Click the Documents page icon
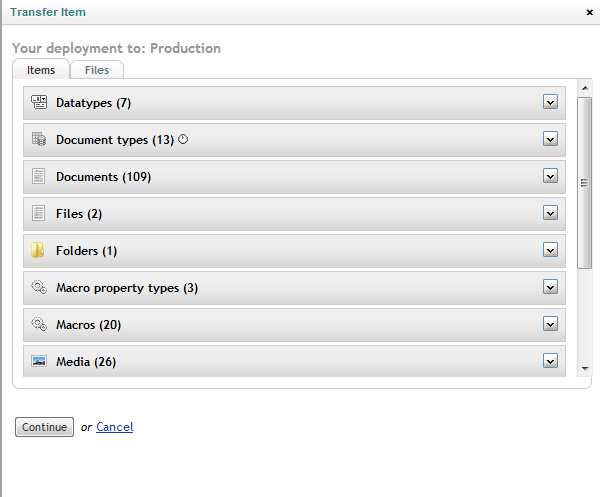Viewport: 600px width, 497px height. point(38,176)
